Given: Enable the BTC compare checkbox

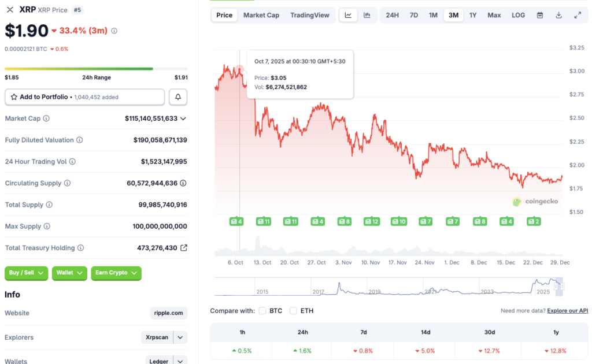Looking at the screenshot, I should point(262,311).
